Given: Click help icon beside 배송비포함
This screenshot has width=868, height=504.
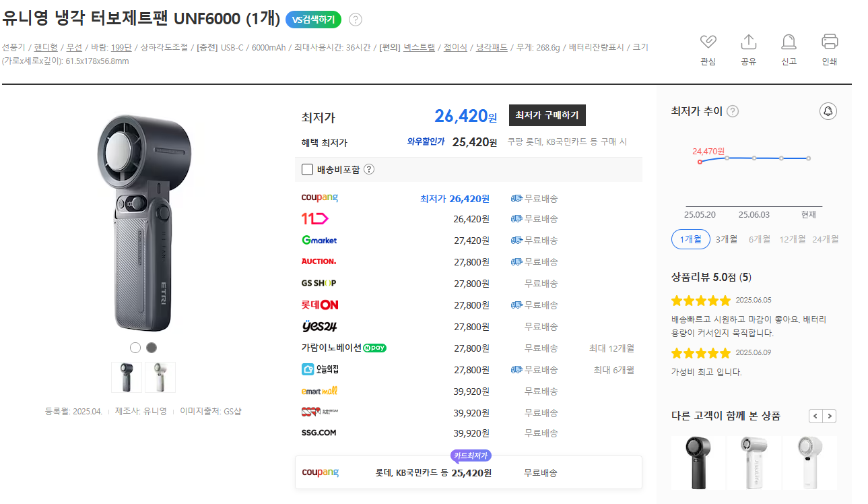Looking at the screenshot, I should (369, 169).
